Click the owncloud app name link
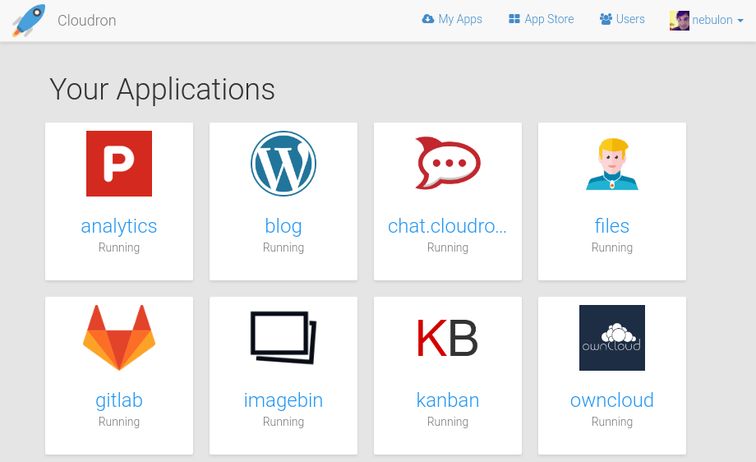 pos(612,400)
